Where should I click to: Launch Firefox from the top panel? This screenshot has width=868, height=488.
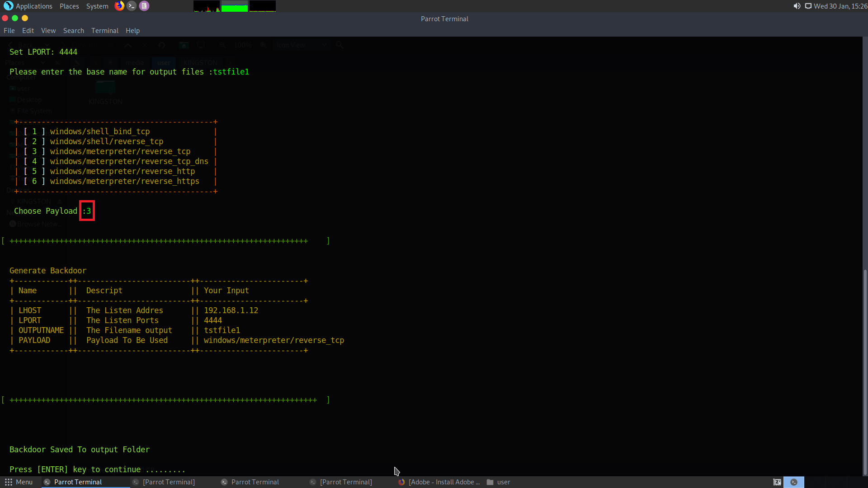click(119, 6)
